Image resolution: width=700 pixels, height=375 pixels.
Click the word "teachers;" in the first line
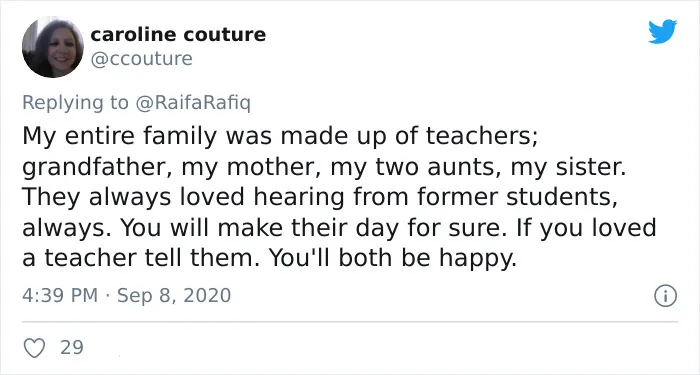click(x=482, y=136)
